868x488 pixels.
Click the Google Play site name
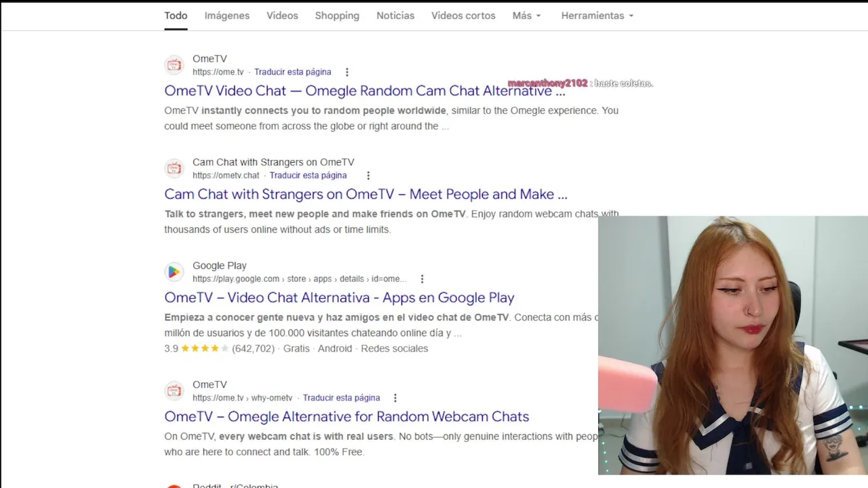tap(220, 266)
